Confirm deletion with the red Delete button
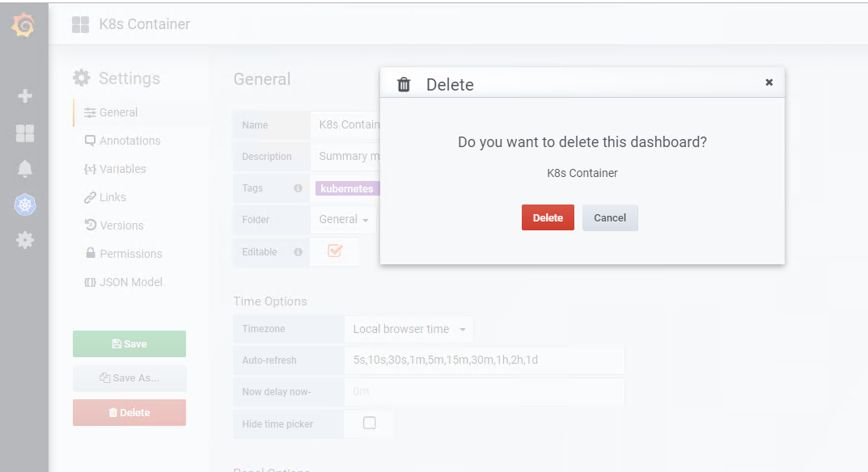Image resolution: width=868 pixels, height=472 pixels. (548, 217)
